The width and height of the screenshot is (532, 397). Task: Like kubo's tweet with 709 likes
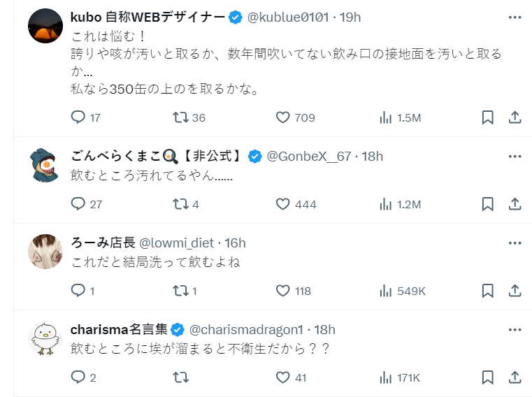tap(282, 117)
